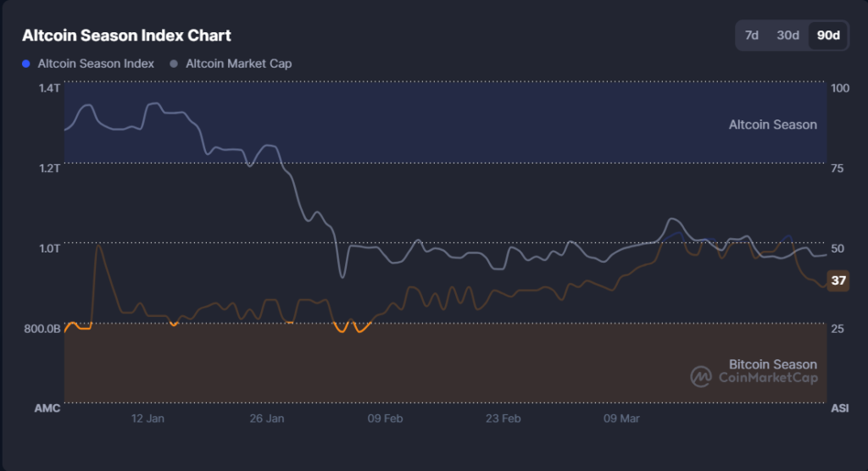868x471 pixels.
Task: Click the 09 Feb date marker
Action: (385, 418)
